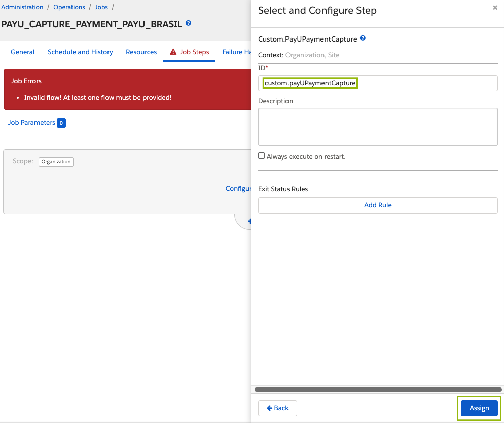Click Add Rule under Exit Status Rules
Image resolution: width=504 pixels, height=423 pixels.
pos(378,205)
